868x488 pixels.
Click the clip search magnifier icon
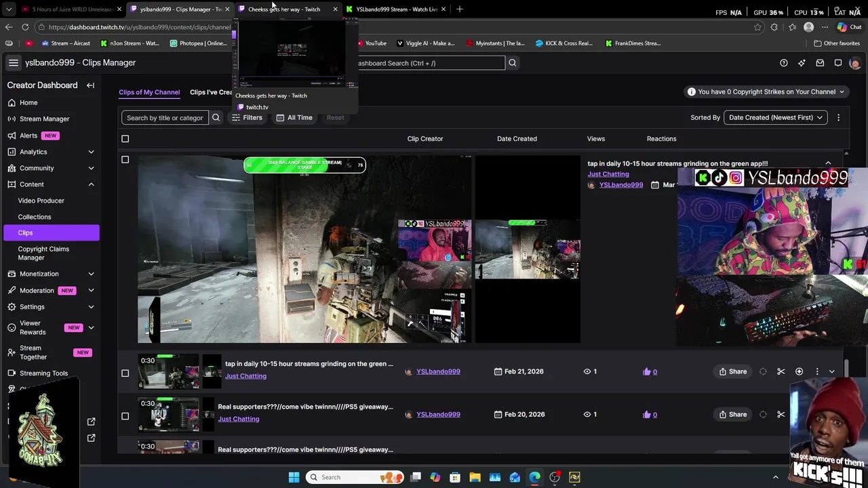(216, 118)
